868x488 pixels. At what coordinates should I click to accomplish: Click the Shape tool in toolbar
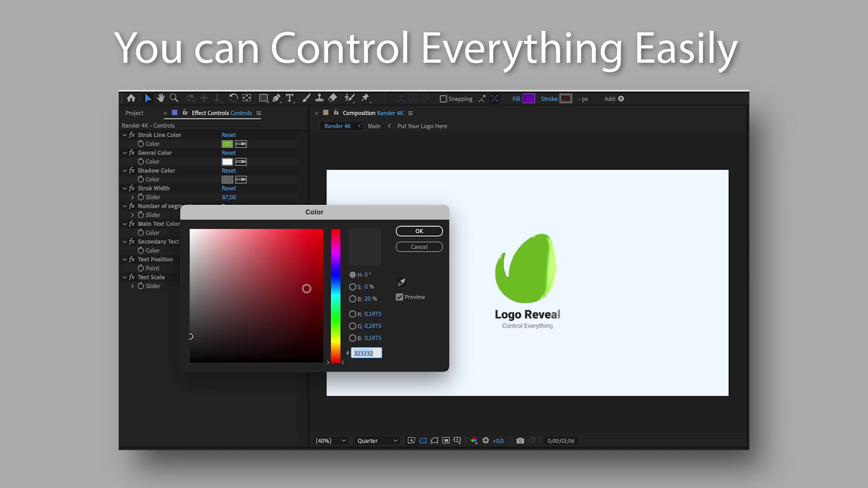click(263, 99)
